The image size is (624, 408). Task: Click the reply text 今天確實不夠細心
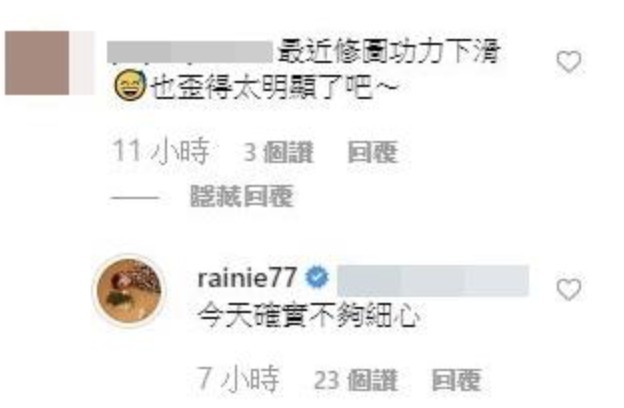309,316
